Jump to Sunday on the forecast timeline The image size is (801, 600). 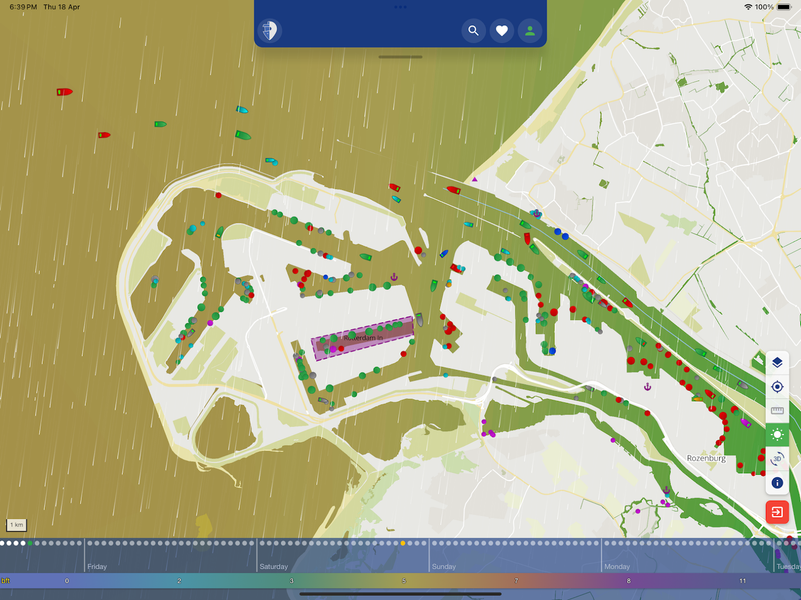444,566
